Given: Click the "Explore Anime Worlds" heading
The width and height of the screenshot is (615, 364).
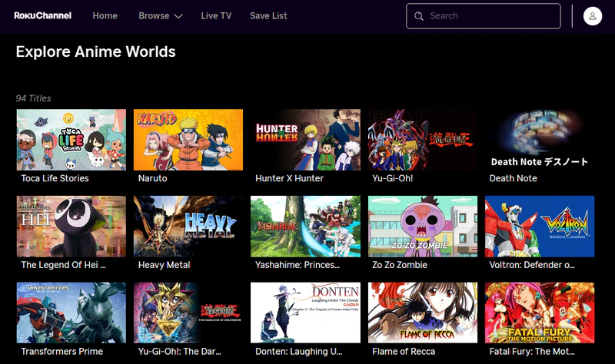Looking at the screenshot, I should pyautogui.click(x=95, y=51).
